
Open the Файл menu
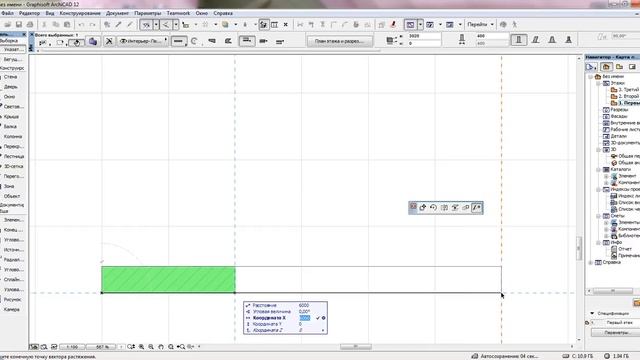tap(7, 13)
